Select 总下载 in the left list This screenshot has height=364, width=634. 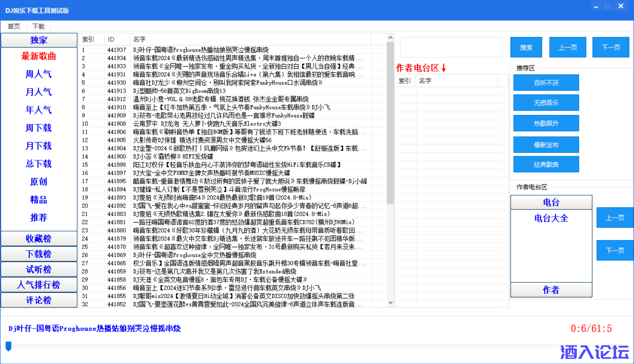coord(39,164)
